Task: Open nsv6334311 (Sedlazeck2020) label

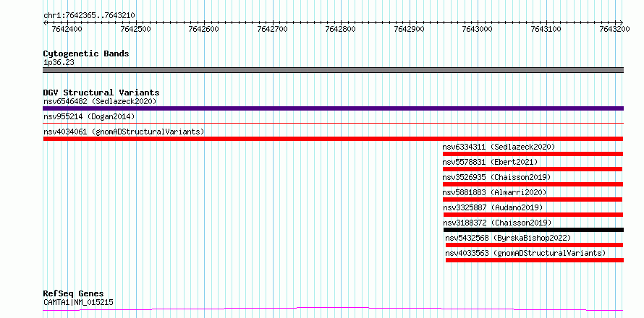Action: (499, 147)
